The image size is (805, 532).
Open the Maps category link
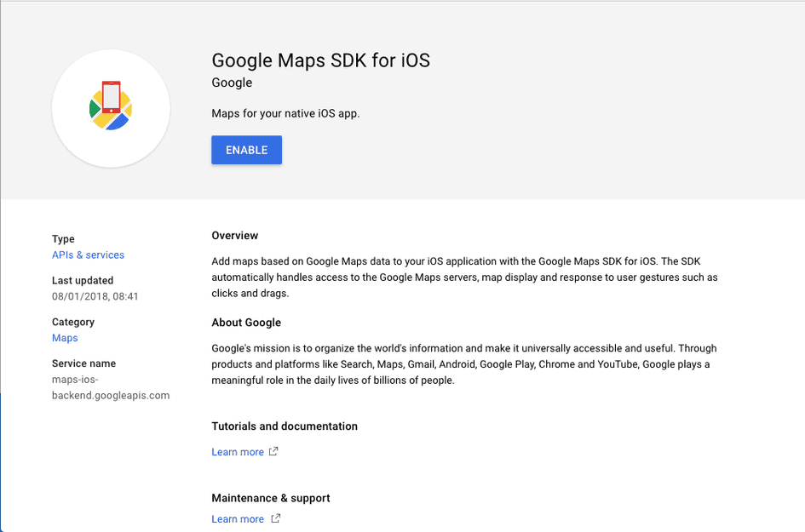65,337
